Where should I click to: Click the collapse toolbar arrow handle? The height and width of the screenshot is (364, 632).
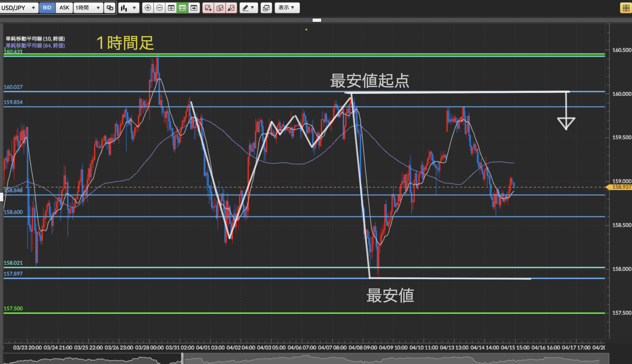coord(317,20)
